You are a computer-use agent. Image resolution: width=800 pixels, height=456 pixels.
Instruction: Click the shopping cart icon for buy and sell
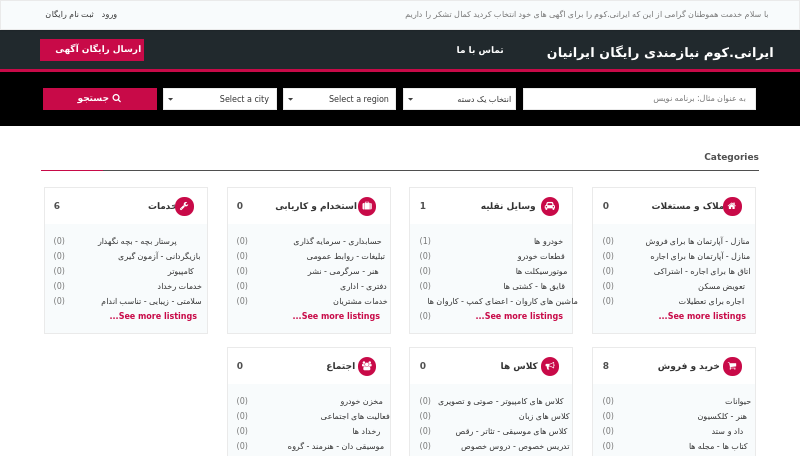(732, 366)
